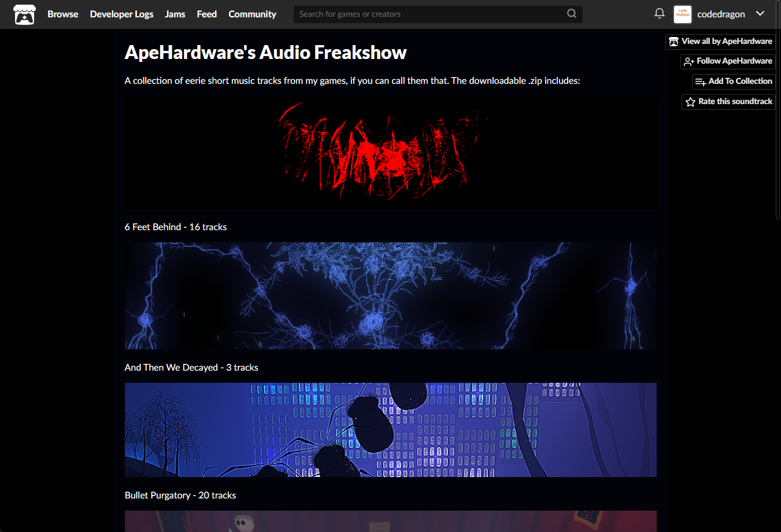781x532 pixels.
Task: Click the magnifier search icon
Action: tap(572, 14)
